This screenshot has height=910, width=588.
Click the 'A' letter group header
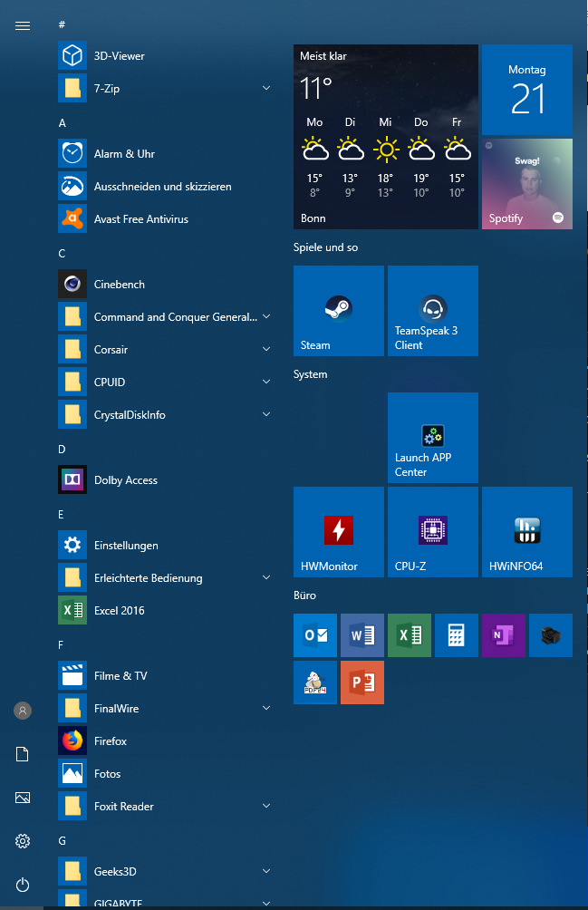click(x=62, y=123)
